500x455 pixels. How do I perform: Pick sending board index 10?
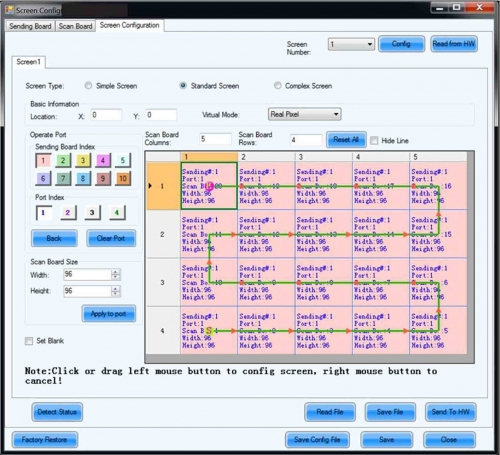pyautogui.click(x=123, y=178)
